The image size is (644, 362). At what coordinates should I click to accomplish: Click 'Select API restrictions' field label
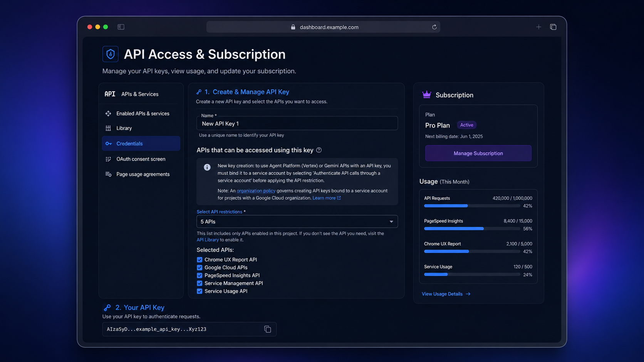point(219,212)
